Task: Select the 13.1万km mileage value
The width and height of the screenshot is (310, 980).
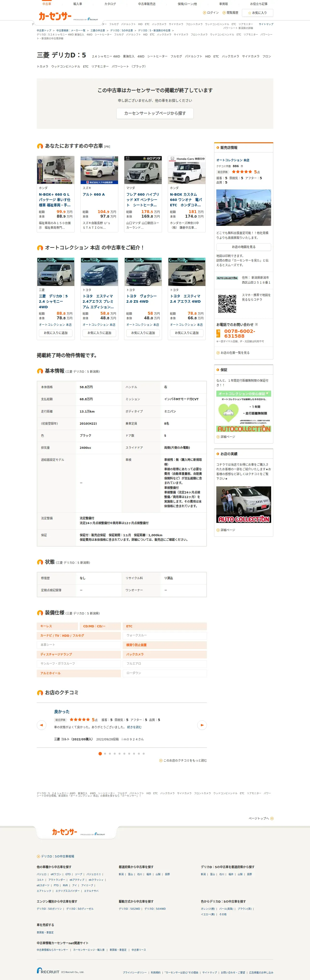Action: click(87, 411)
